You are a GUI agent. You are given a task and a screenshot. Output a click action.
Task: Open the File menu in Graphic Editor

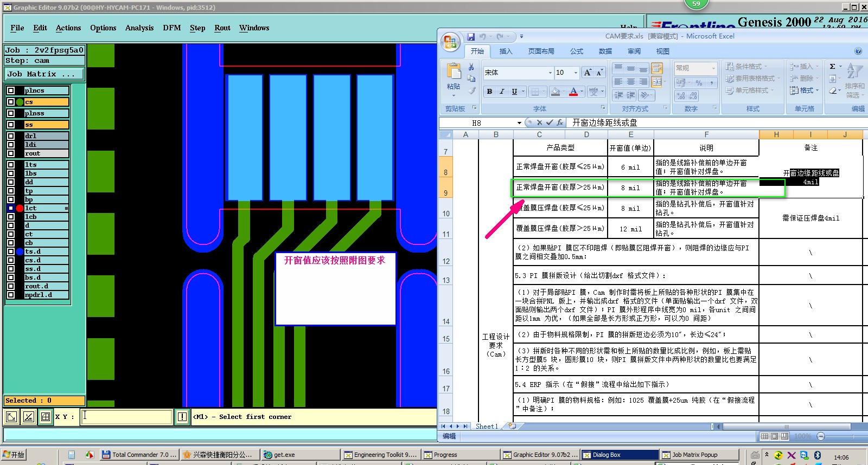[x=17, y=28]
